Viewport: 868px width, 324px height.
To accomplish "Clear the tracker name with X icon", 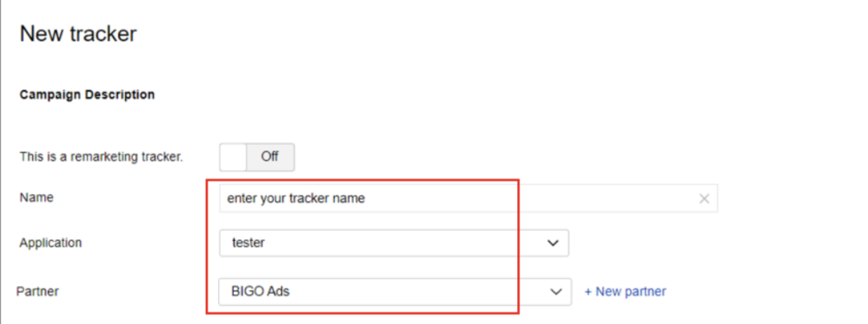I will tap(704, 199).
